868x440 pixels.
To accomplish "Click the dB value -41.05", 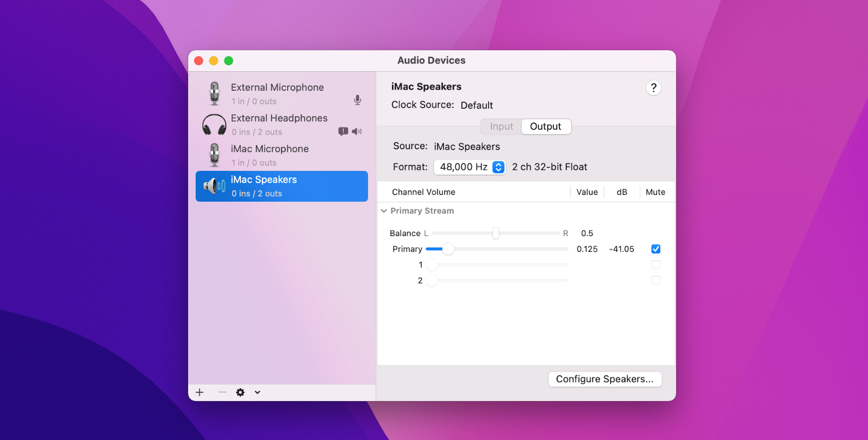I will pos(622,249).
